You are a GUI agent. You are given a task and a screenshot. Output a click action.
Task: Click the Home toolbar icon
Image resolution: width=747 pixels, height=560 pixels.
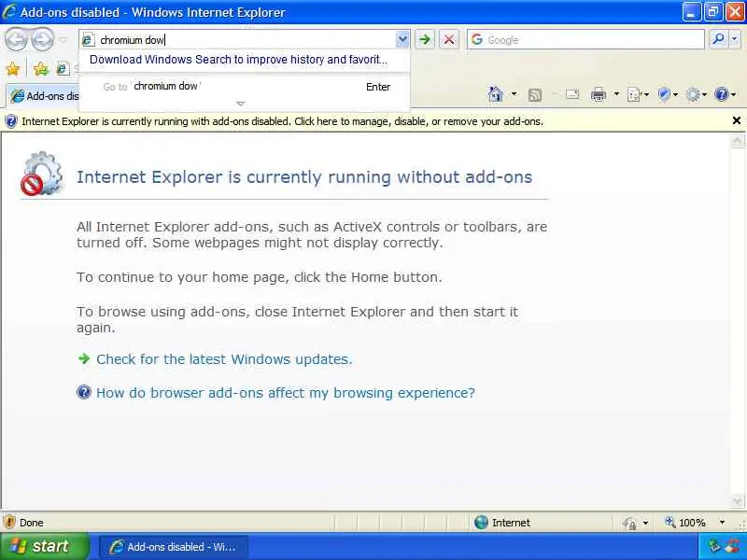pyautogui.click(x=496, y=94)
